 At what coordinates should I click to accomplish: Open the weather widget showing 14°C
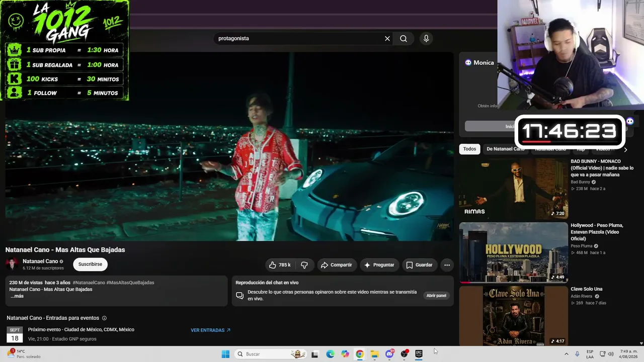click(x=23, y=354)
